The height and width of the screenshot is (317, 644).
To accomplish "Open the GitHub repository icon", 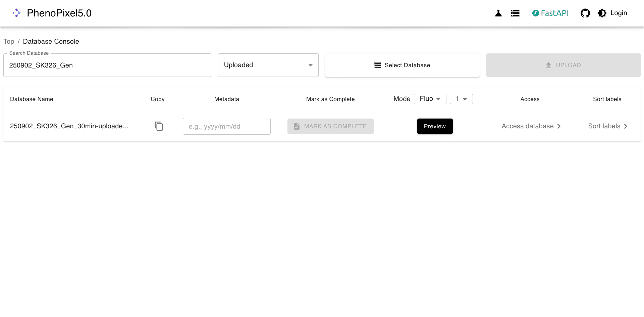I will coord(585,13).
